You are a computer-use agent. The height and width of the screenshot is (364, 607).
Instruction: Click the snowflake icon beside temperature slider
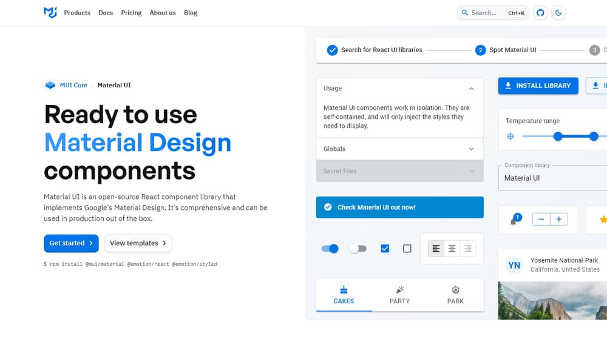tap(510, 136)
